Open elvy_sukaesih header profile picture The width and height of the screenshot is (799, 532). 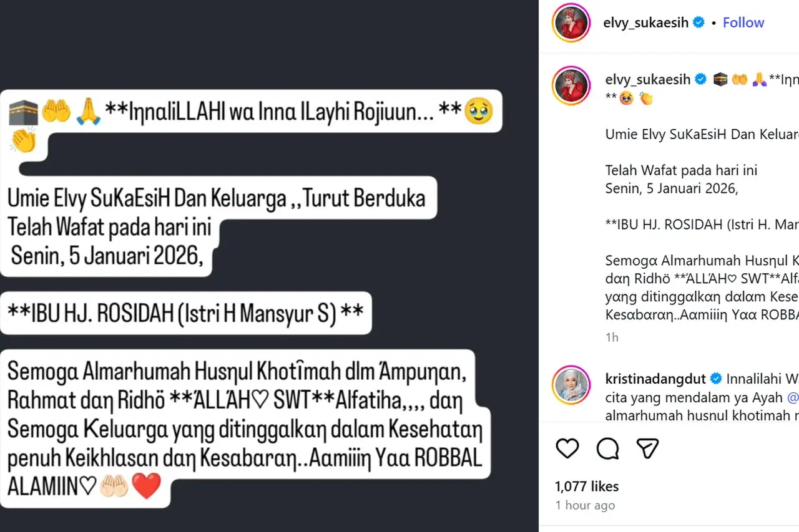click(x=571, y=22)
